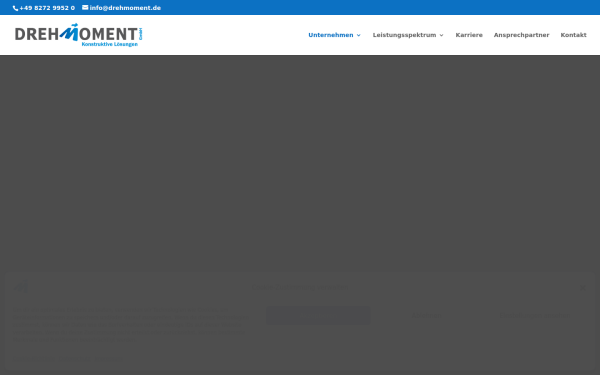Click the phone handset icon
The image size is (600, 375).
[15, 8]
